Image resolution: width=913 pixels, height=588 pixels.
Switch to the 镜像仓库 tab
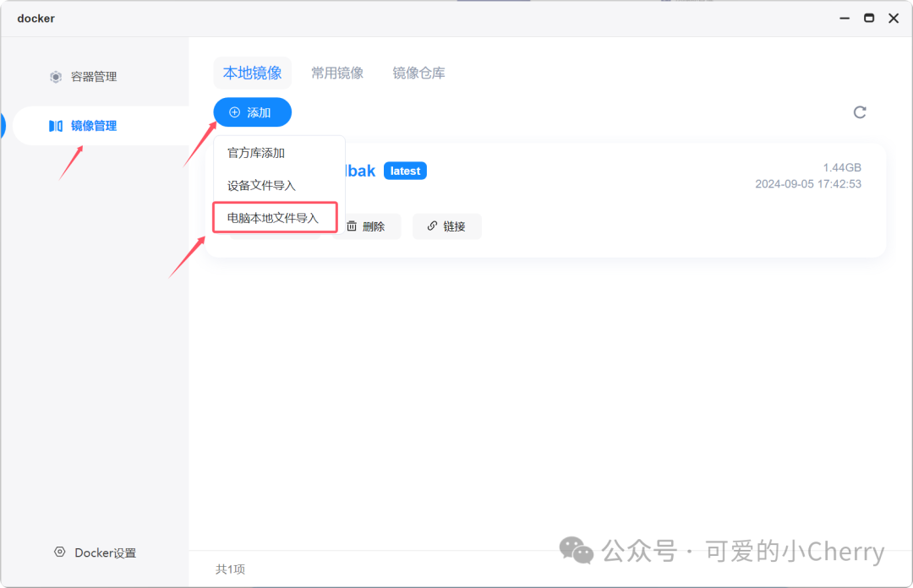tap(418, 73)
